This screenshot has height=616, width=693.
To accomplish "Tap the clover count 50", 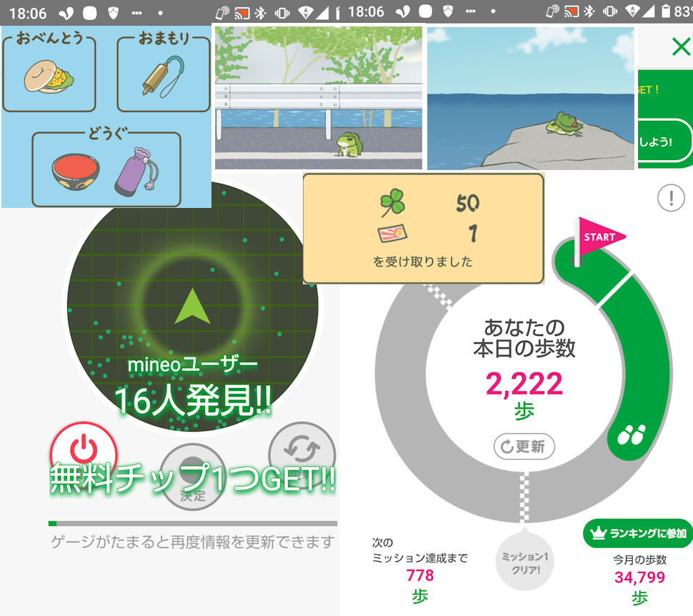I will click(468, 203).
